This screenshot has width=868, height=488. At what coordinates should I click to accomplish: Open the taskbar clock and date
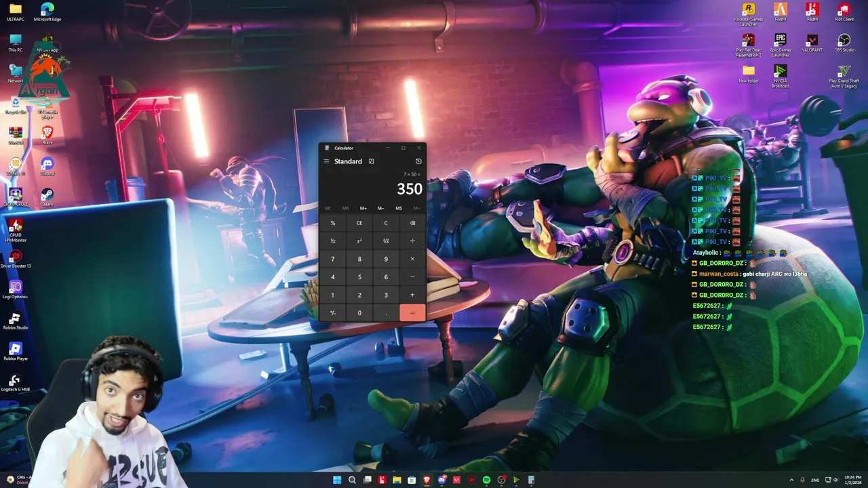coord(852,480)
